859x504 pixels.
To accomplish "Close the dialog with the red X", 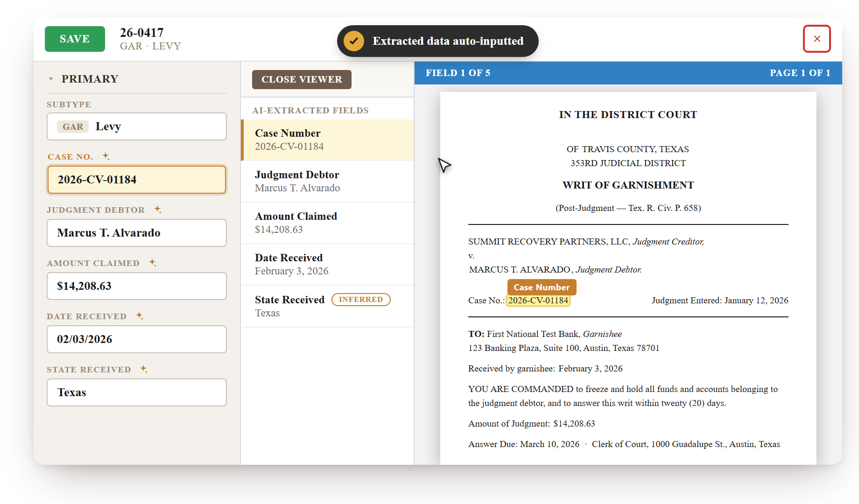I will click(x=817, y=39).
